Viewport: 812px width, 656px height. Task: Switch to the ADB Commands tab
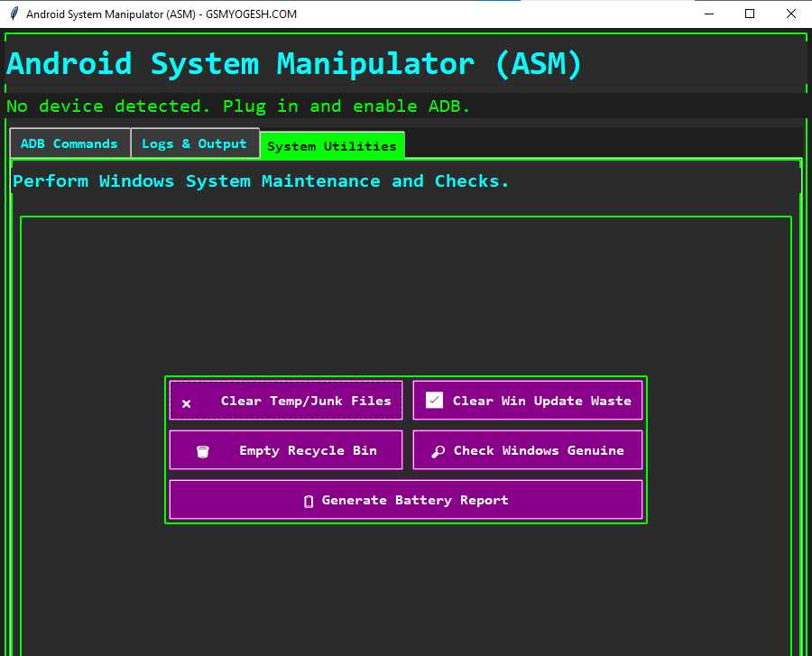pyautogui.click(x=69, y=143)
